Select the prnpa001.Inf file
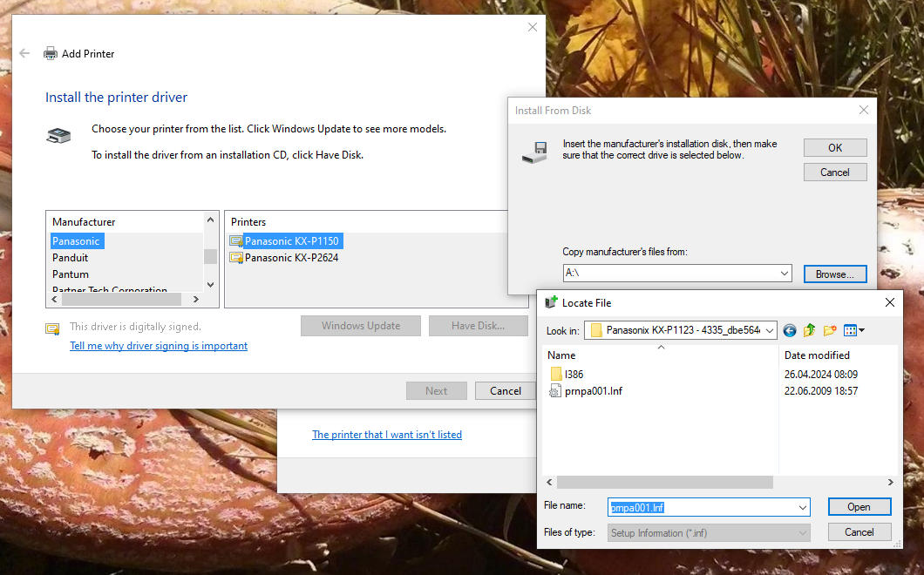 (586, 390)
